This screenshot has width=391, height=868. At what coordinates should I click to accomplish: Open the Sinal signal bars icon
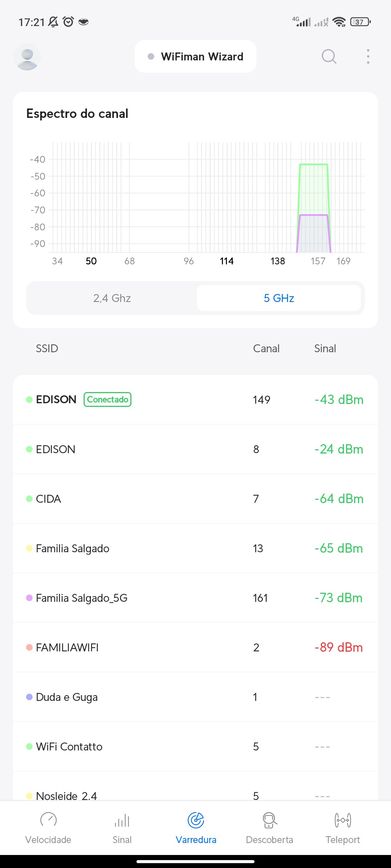point(122,820)
